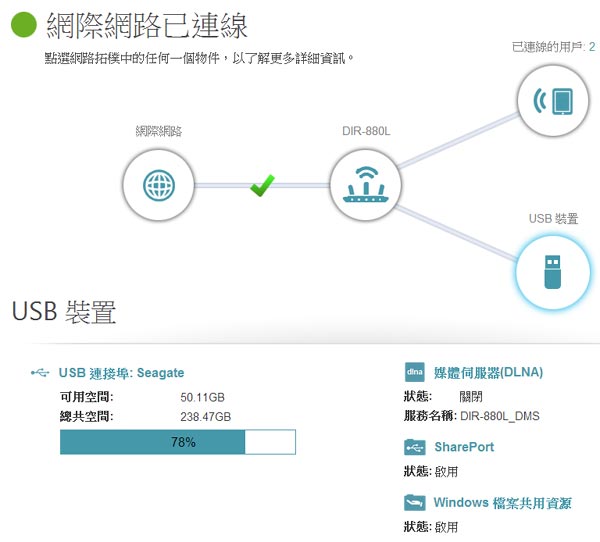Click the green checkmark on the connection line
The height and width of the screenshot is (542, 600).
point(262,185)
